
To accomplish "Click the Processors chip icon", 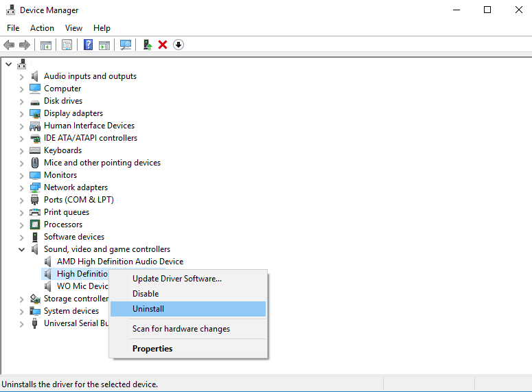I will point(34,224).
